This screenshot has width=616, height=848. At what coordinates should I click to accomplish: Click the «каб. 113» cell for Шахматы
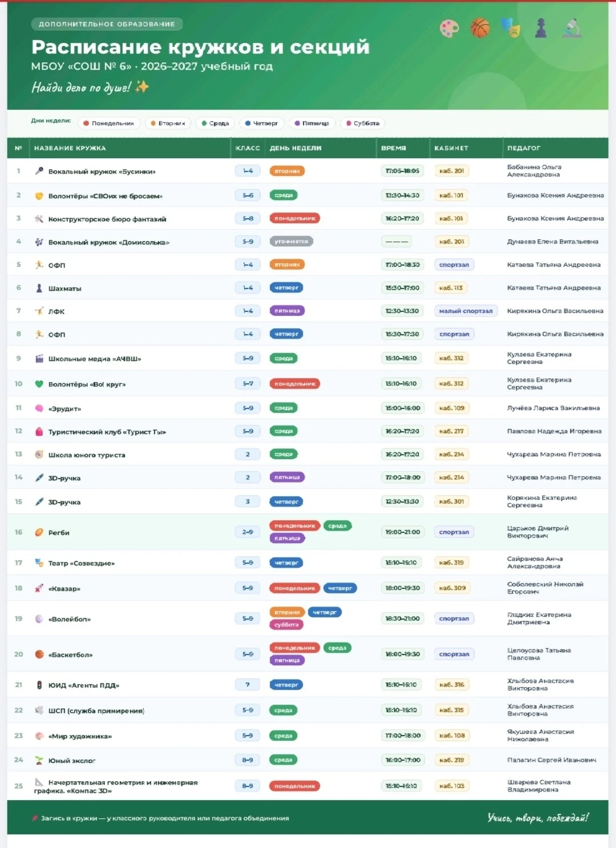pos(451,288)
